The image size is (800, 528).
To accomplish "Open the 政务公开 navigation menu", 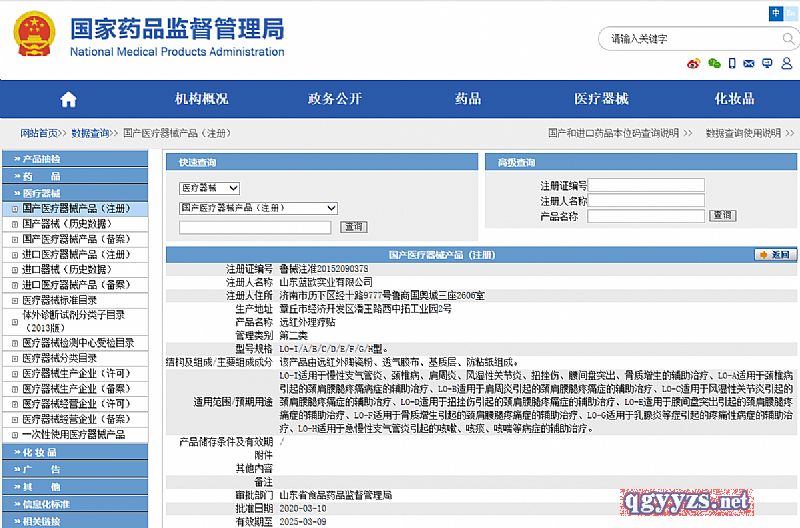I will pos(335,99).
